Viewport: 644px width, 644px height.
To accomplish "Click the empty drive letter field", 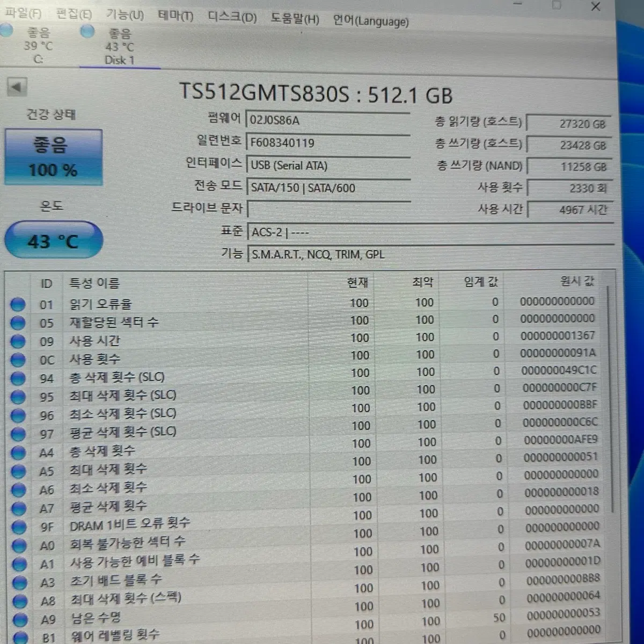I will click(x=329, y=209).
